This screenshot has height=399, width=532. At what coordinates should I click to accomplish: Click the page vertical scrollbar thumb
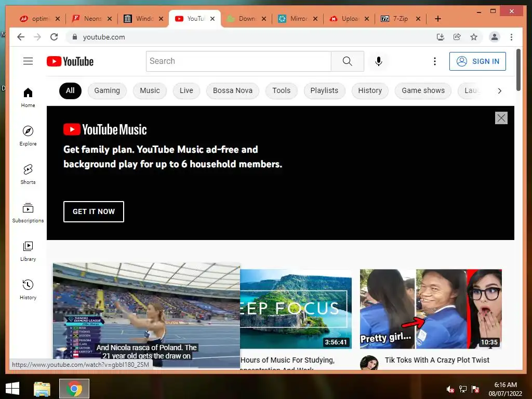(518, 70)
